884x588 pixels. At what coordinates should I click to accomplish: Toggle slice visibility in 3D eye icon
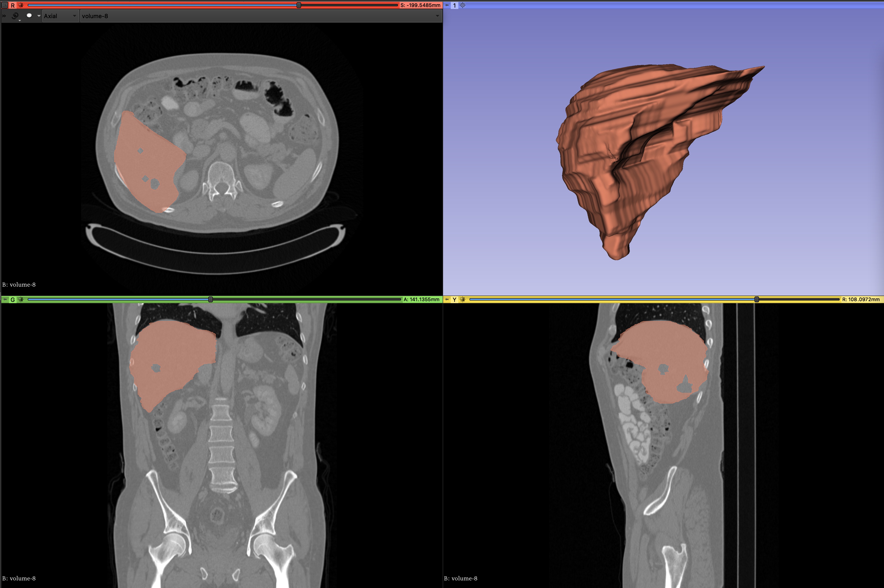29,16
